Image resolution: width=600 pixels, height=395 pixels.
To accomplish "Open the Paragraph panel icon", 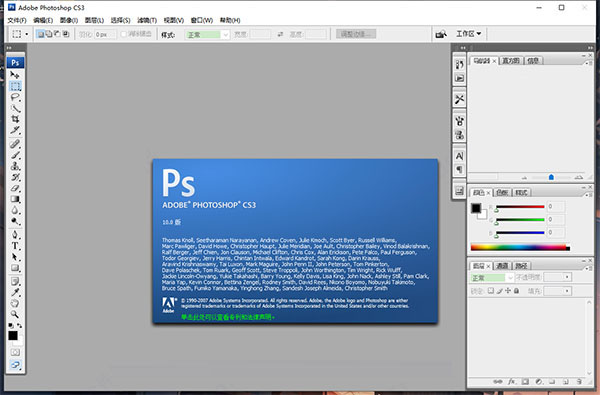I will tap(459, 169).
